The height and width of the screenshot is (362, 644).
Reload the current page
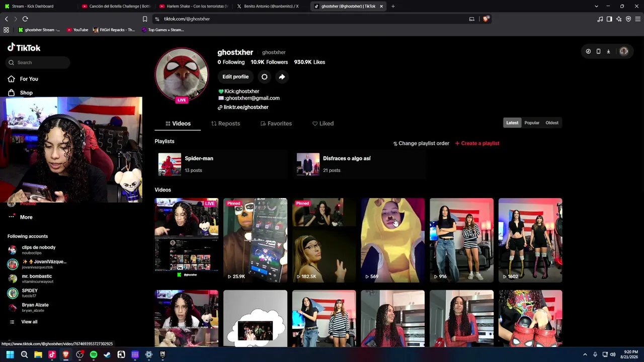(x=25, y=19)
